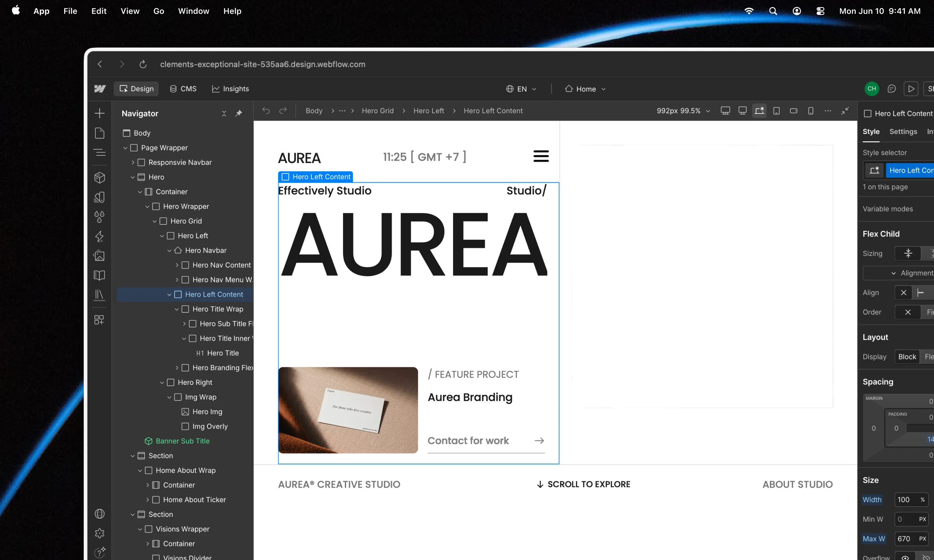The width and height of the screenshot is (934, 560).
Task: Toggle overflow visible eye option
Action: click(x=905, y=557)
